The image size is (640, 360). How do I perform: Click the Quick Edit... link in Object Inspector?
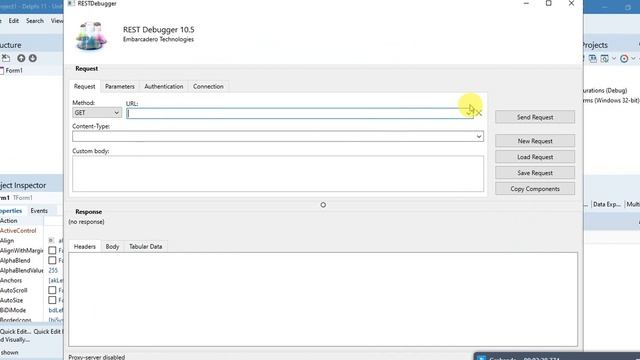tap(16, 331)
